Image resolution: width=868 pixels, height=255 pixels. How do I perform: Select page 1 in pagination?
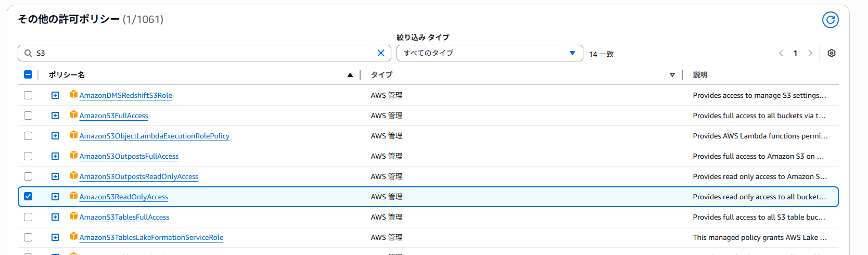[795, 53]
